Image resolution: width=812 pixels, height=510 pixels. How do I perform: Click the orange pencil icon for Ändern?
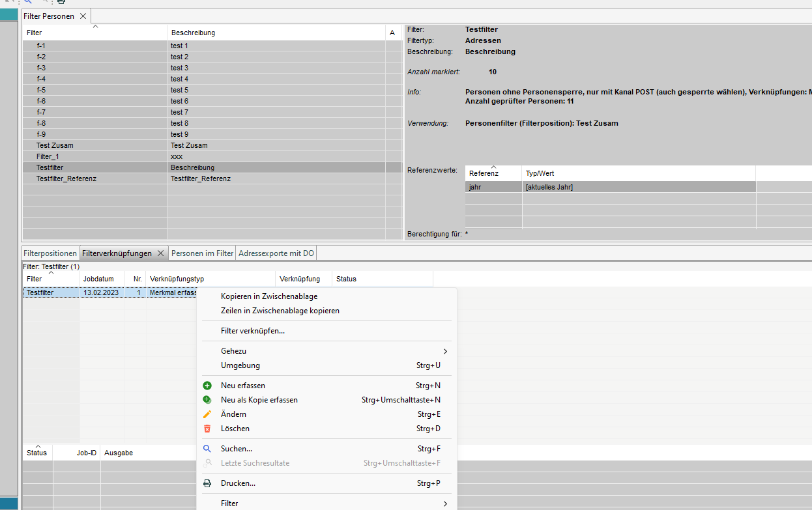(207, 414)
